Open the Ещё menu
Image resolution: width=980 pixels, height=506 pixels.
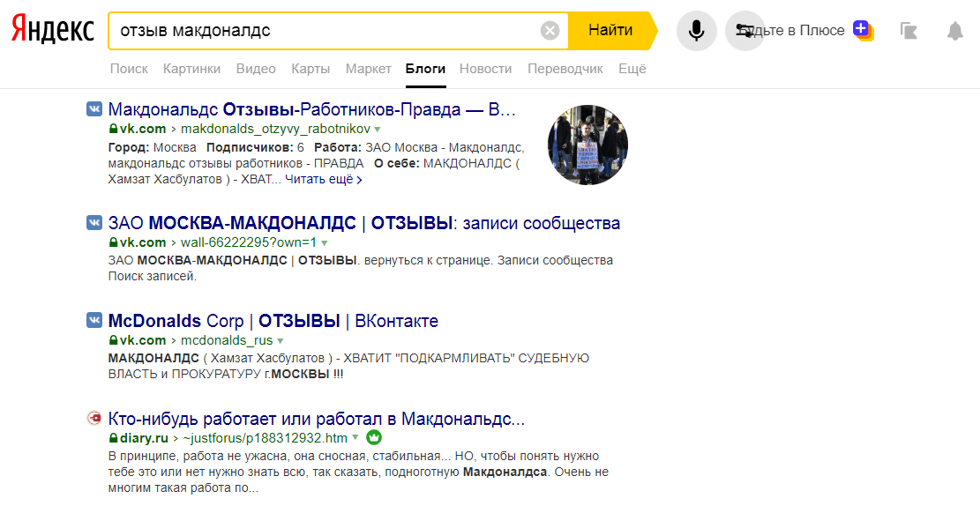click(x=632, y=69)
